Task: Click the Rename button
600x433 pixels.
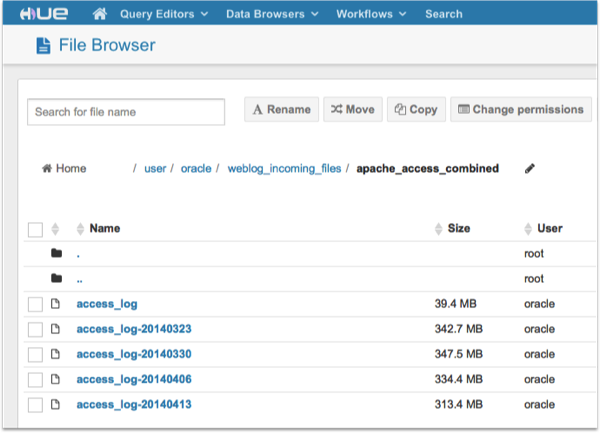Action: (282, 109)
